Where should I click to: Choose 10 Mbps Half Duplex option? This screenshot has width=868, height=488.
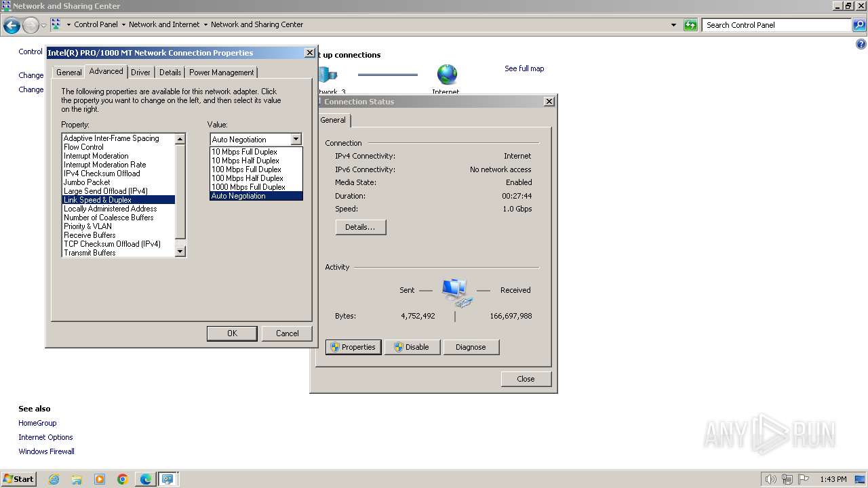[256, 161]
